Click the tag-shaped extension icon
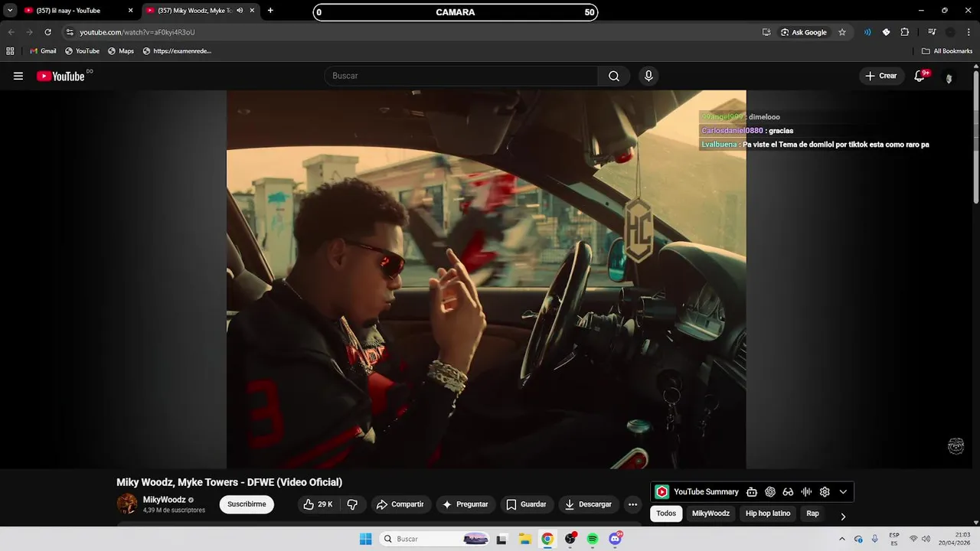980x551 pixels. point(886,32)
